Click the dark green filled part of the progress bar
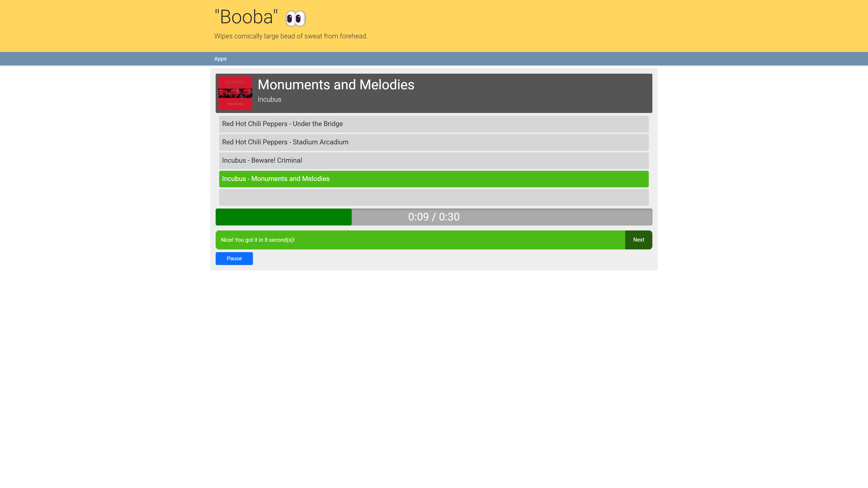The width and height of the screenshot is (868, 488). pyautogui.click(x=283, y=217)
